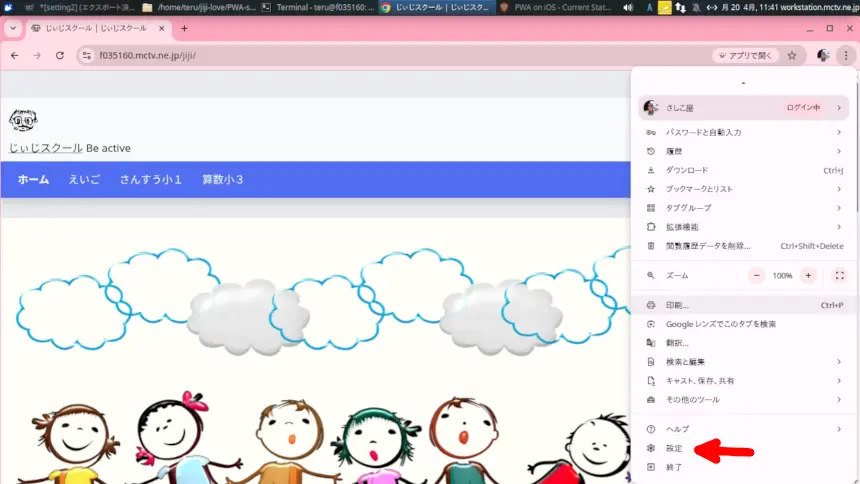Click the browser forward arrow

pyautogui.click(x=37, y=55)
